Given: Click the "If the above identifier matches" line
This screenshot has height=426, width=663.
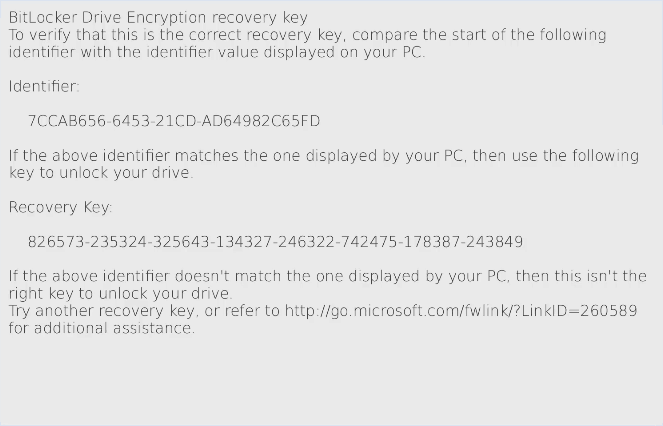Looking at the screenshot, I should (x=324, y=164).
